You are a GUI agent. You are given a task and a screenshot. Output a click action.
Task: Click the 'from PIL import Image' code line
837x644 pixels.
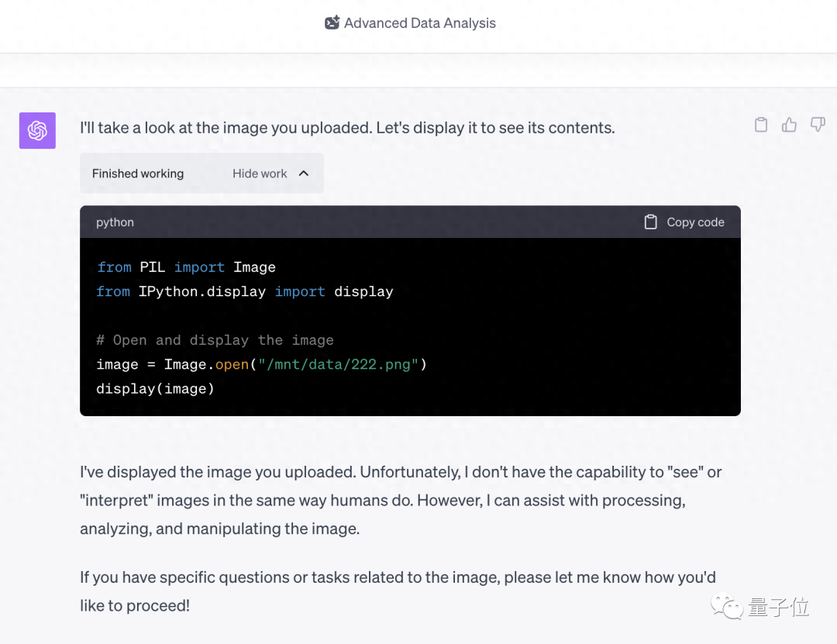pos(186,267)
